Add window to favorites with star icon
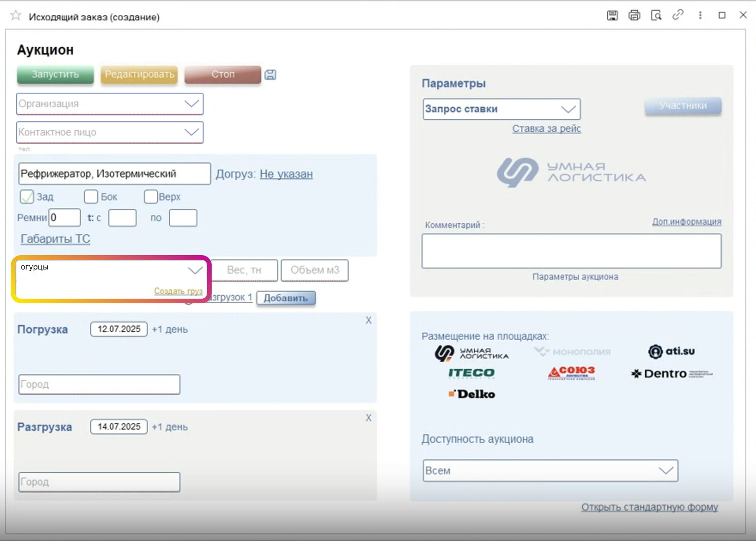 click(x=16, y=15)
